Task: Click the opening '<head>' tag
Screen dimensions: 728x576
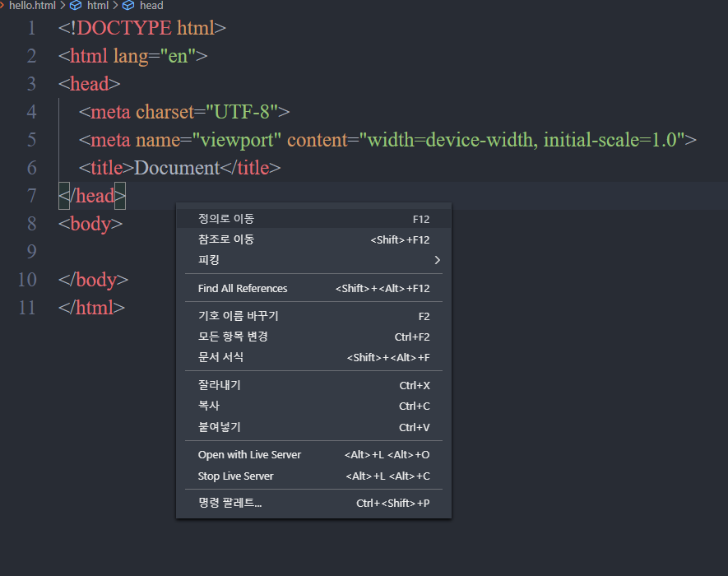Action: [89, 84]
